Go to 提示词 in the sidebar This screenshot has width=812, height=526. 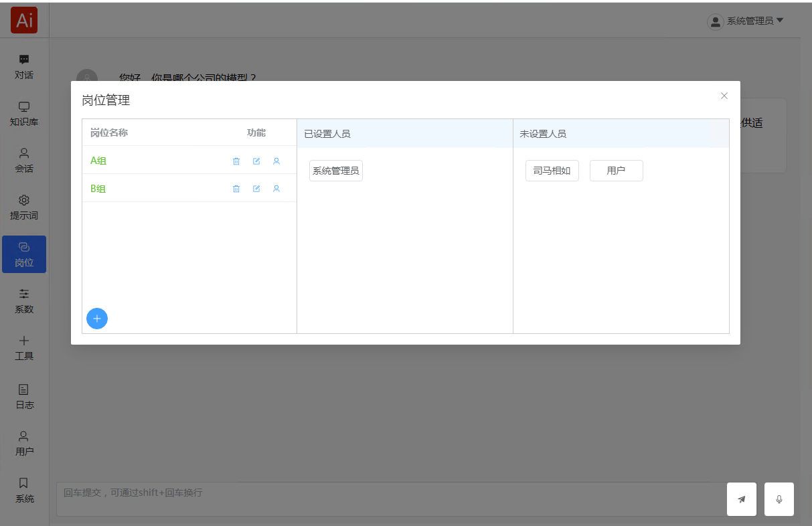(24, 207)
